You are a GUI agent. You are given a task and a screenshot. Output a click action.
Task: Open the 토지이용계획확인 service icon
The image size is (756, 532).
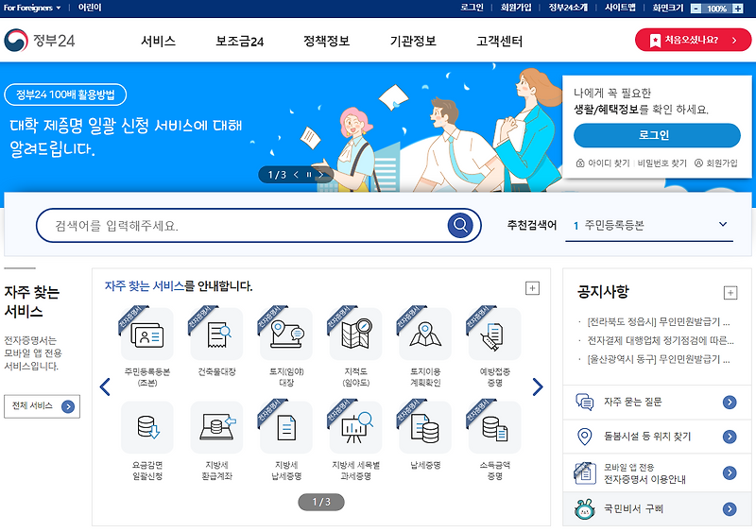425,334
